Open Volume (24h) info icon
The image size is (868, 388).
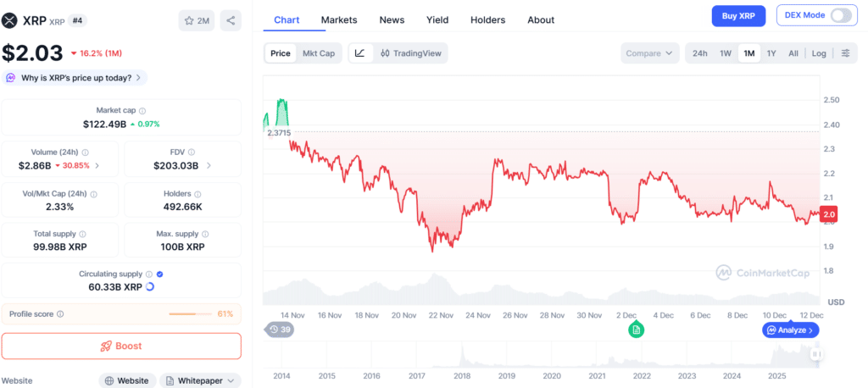pyautogui.click(x=86, y=152)
